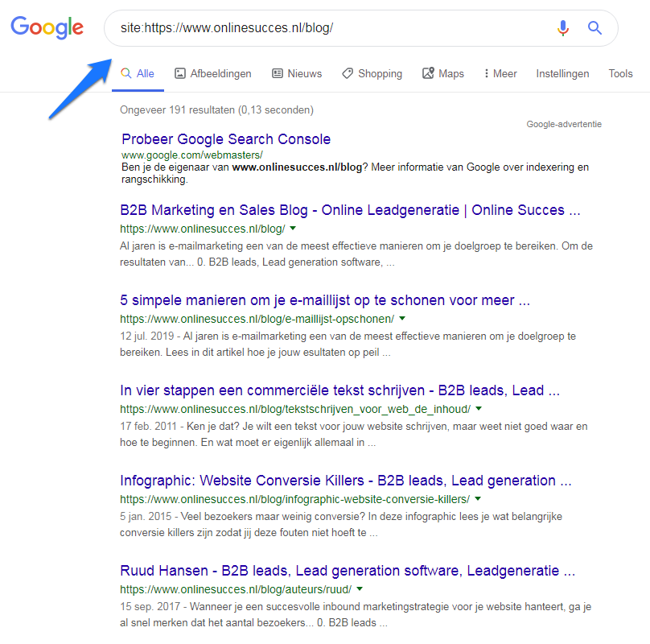The width and height of the screenshot is (650, 644).
Task: Open the commerciële tekst schrijven result
Action: click(x=340, y=390)
